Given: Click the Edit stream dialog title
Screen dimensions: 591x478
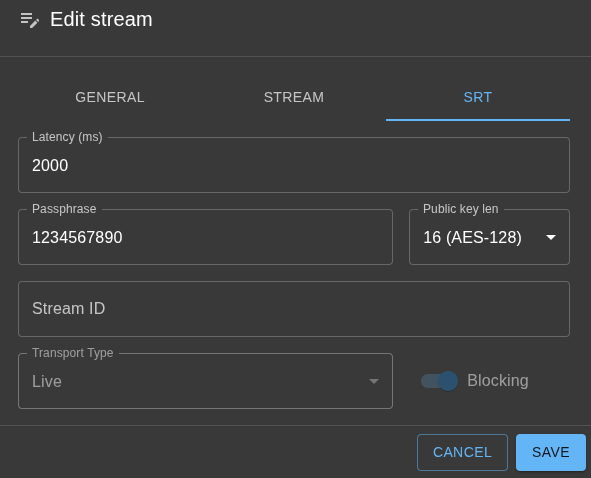Looking at the screenshot, I should pyautogui.click(x=101, y=19).
